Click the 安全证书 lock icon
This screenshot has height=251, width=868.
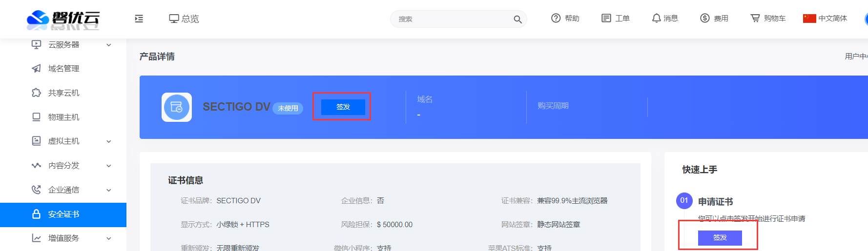(37, 214)
